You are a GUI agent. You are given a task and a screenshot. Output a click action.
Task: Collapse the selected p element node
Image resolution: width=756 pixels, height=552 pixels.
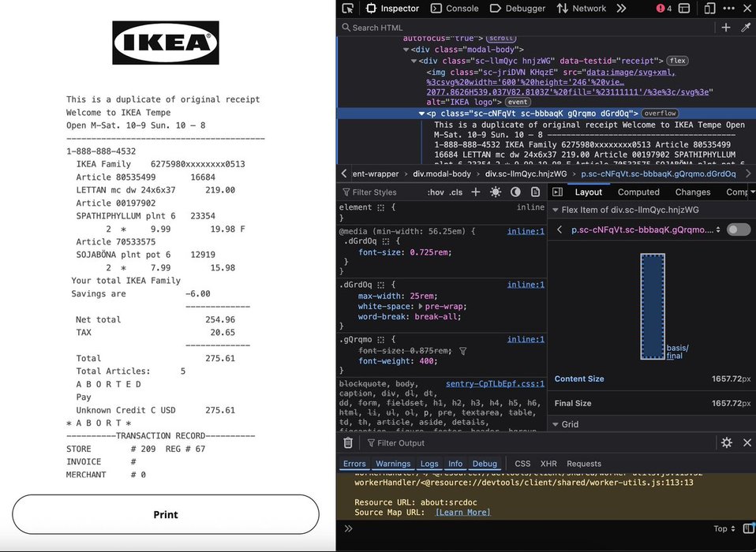[421, 114]
